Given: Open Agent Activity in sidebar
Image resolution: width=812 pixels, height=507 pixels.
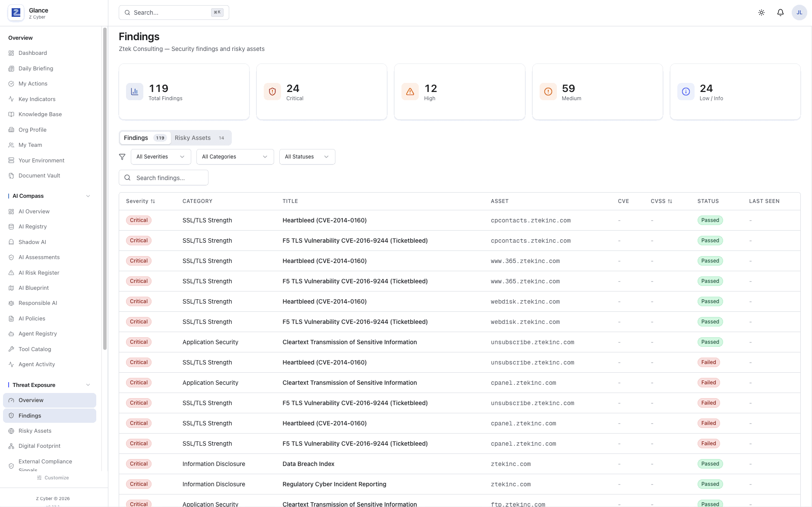Looking at the screenshot, I should 50,364.
